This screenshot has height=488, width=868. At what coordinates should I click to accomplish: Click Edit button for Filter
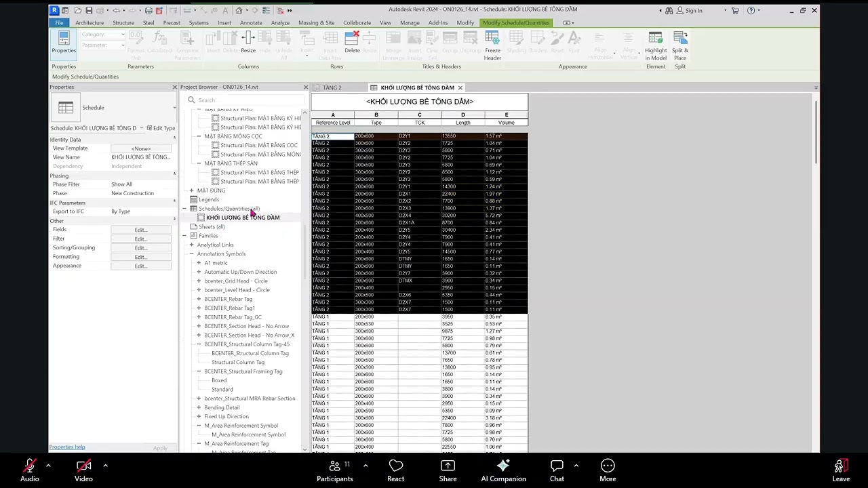tap(140, 239)
